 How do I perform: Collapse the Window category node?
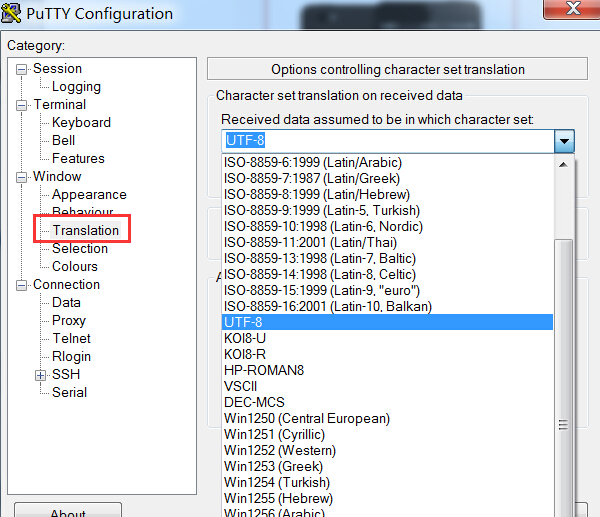pos(22,177)
